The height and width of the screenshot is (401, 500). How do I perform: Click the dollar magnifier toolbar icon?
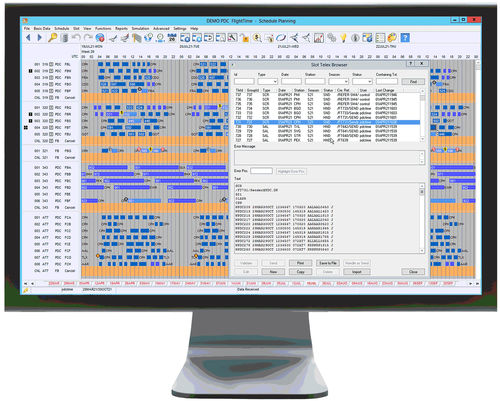coord(257,38)
